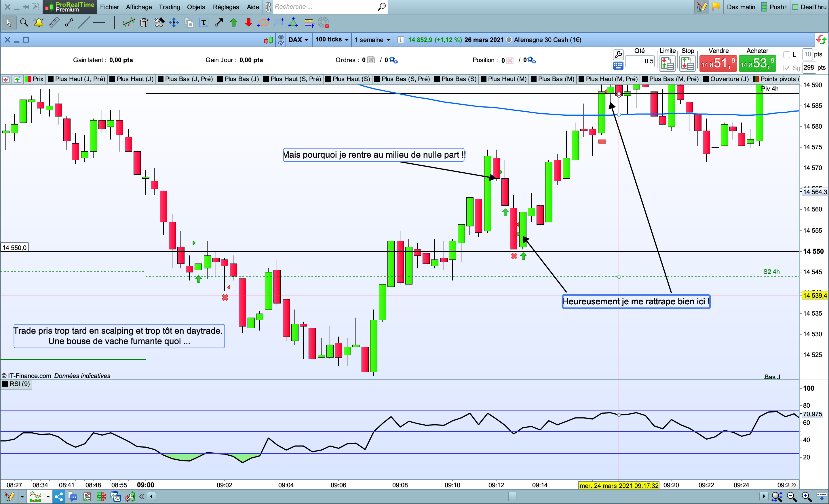Open the 1 semaine period dropdown
This screenshot has width=829, height=504.
click(x=372, y=40)
